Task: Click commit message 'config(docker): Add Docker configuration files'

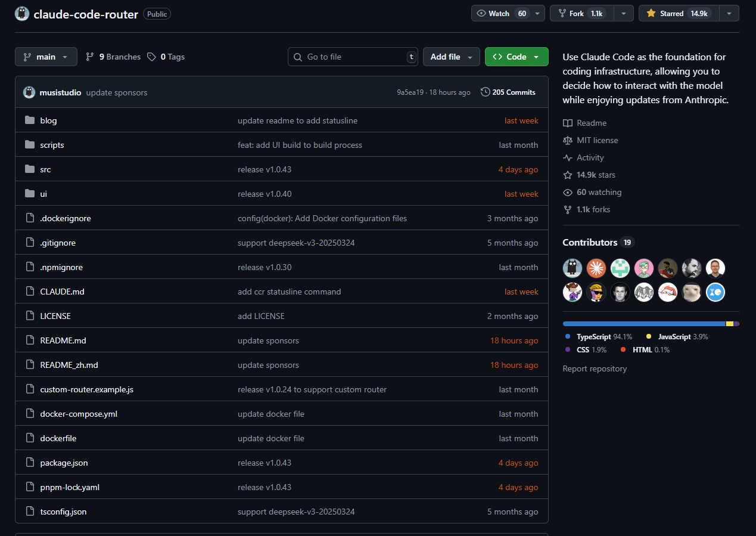Action: click(322, 218)
